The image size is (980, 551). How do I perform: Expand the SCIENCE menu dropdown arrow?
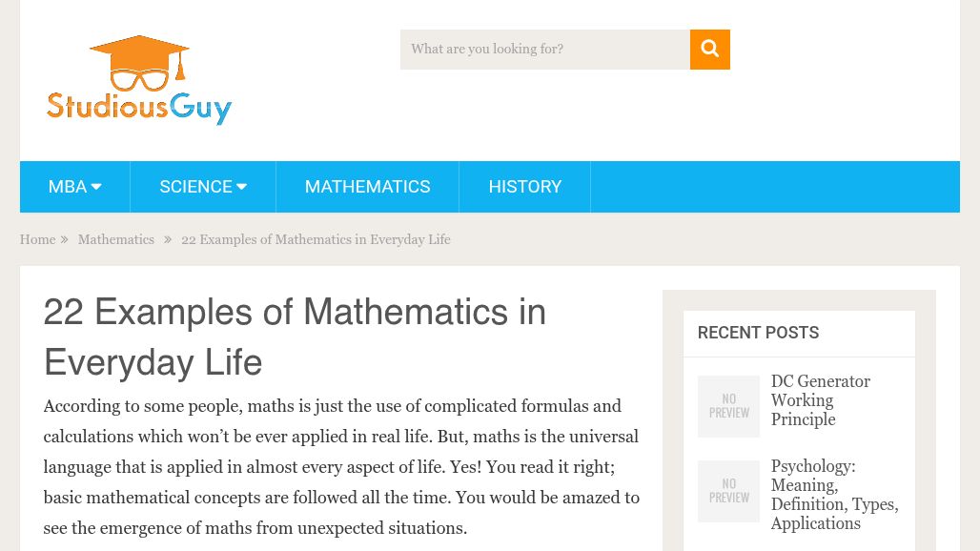242,187
